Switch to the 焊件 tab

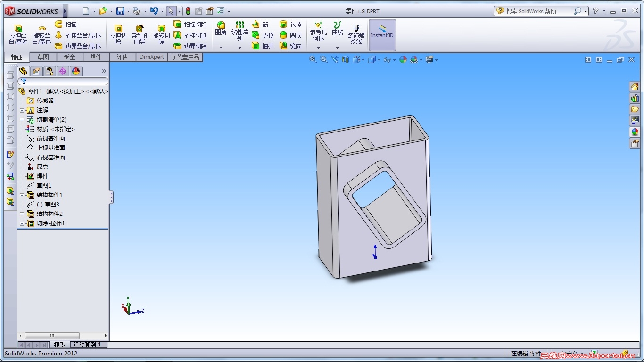click(x=96, y=57)
